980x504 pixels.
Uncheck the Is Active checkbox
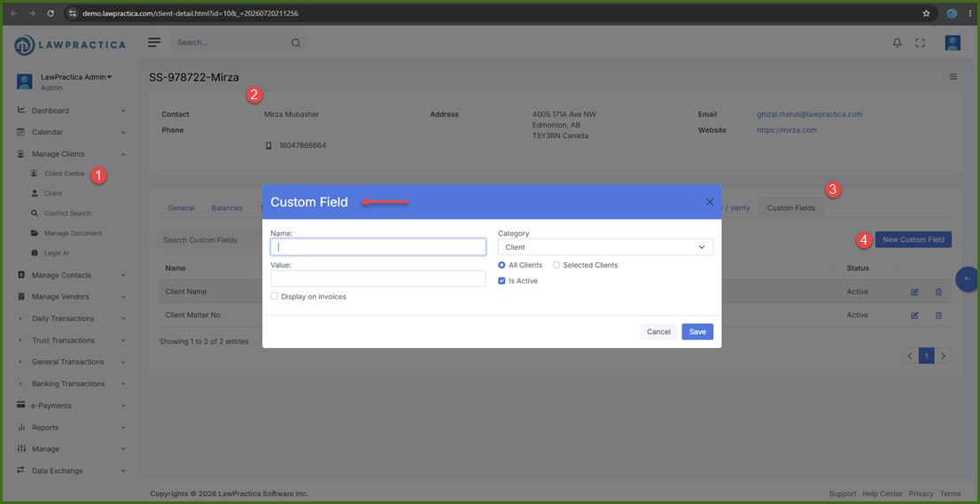(502, 281)
